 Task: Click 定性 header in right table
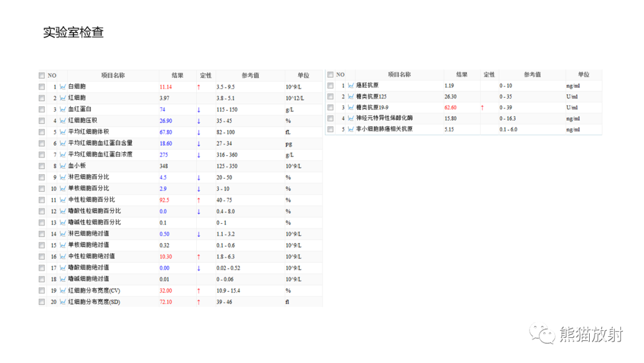(x=489, y=75)
